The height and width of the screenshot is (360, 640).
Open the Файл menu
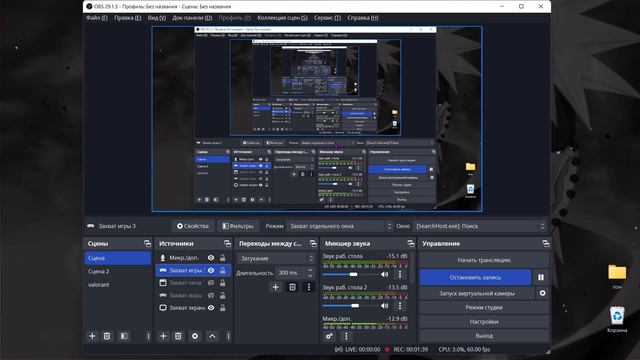(x=97, y=18)
